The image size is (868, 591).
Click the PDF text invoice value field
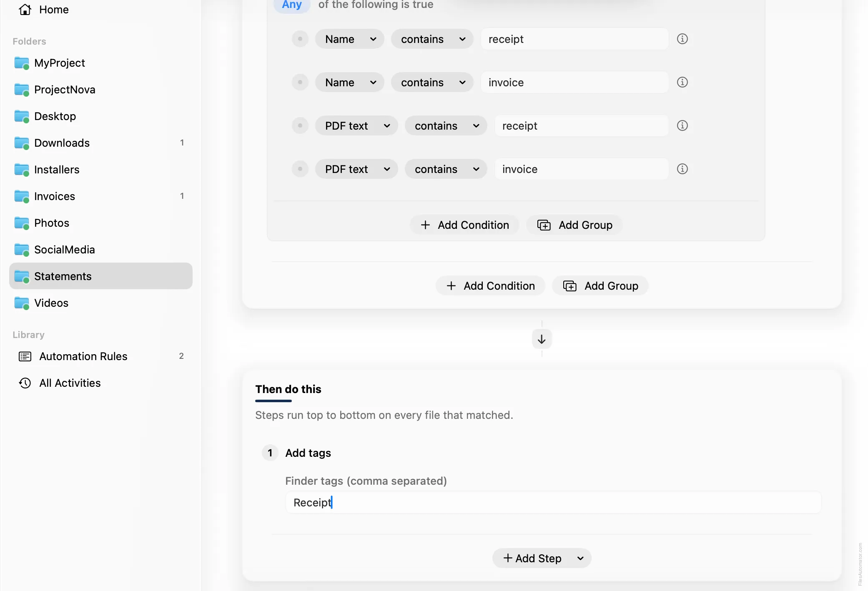click(x=581, y=169)
